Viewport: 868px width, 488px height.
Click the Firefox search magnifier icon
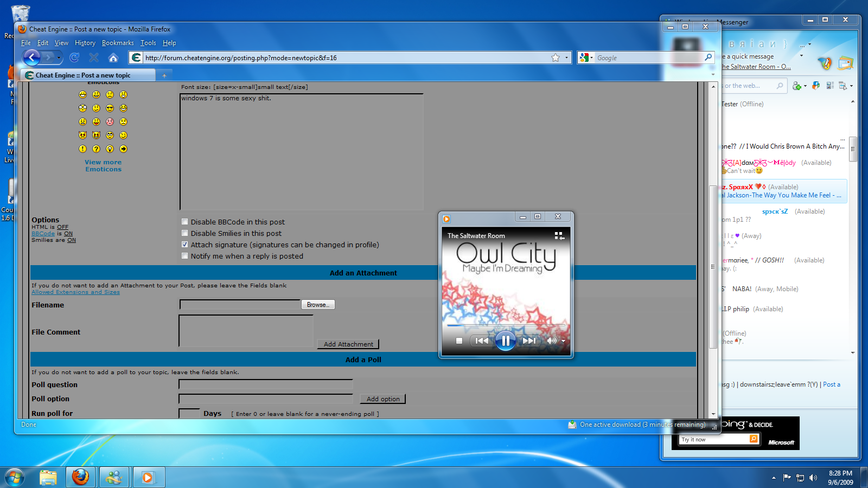708,57
